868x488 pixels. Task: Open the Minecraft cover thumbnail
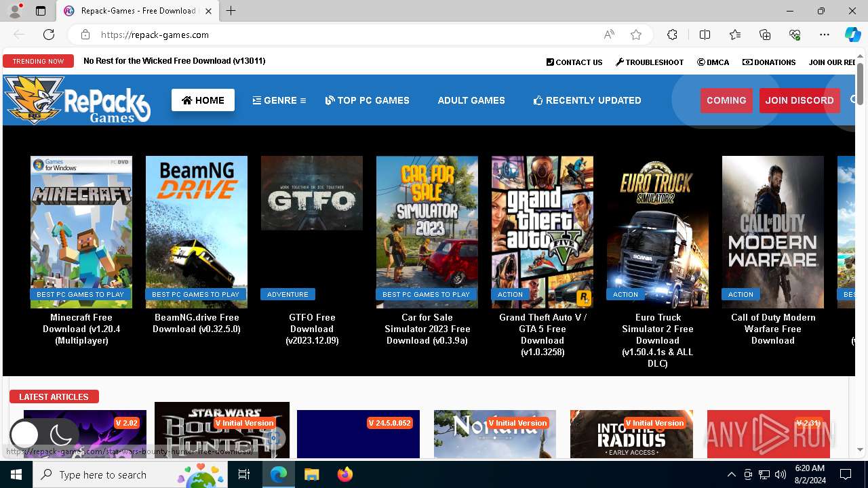81,232
